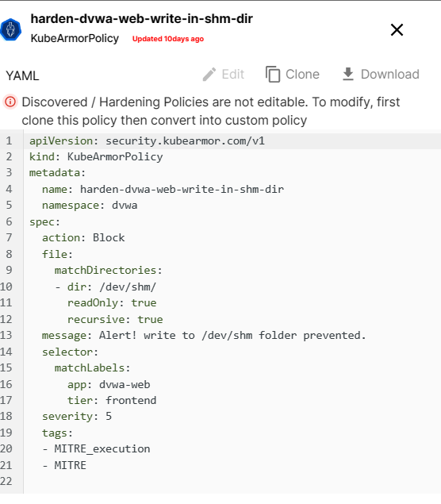
Task: Close the policy panel with X
Action: tap(397, 30)
